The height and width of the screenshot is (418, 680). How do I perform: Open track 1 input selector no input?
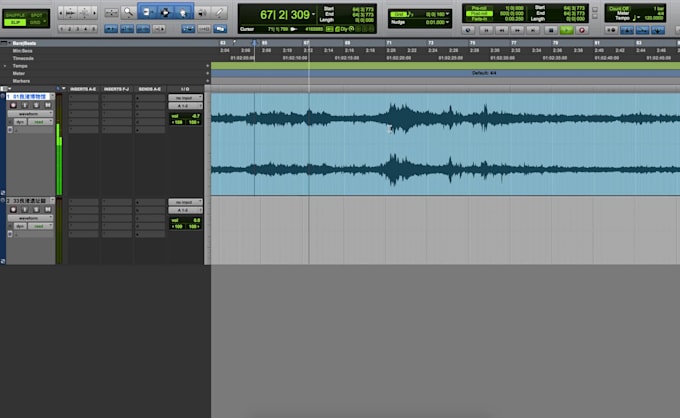185,98
